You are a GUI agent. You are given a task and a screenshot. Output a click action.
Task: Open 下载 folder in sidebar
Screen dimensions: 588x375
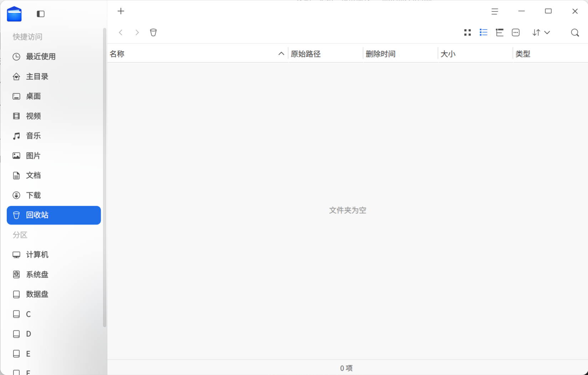pos(54,195)
